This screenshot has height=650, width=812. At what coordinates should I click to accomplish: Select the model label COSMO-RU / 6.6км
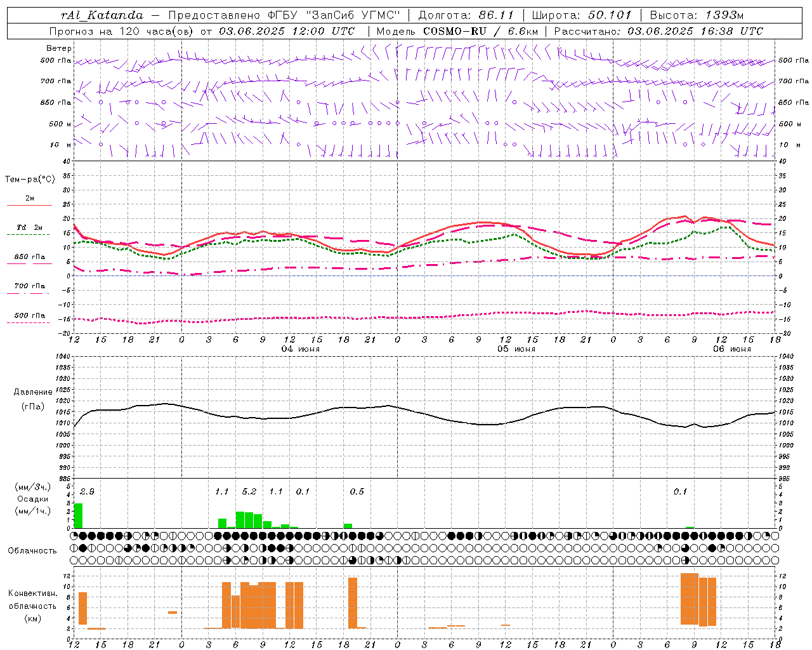480,31
